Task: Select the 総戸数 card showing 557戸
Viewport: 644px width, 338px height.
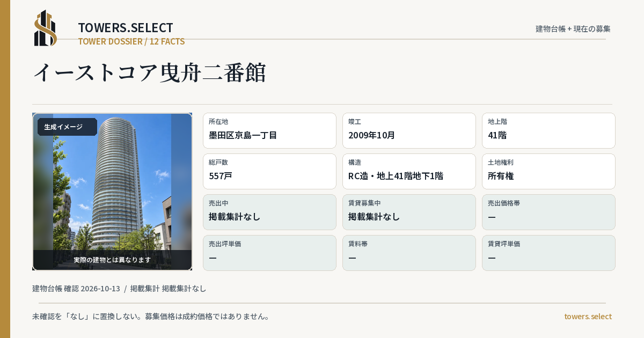Action: point(269,171)
